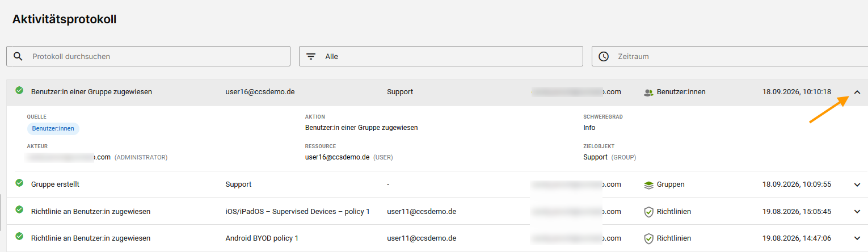Click green check icon of Android BYOD policy row

point(19,237)
